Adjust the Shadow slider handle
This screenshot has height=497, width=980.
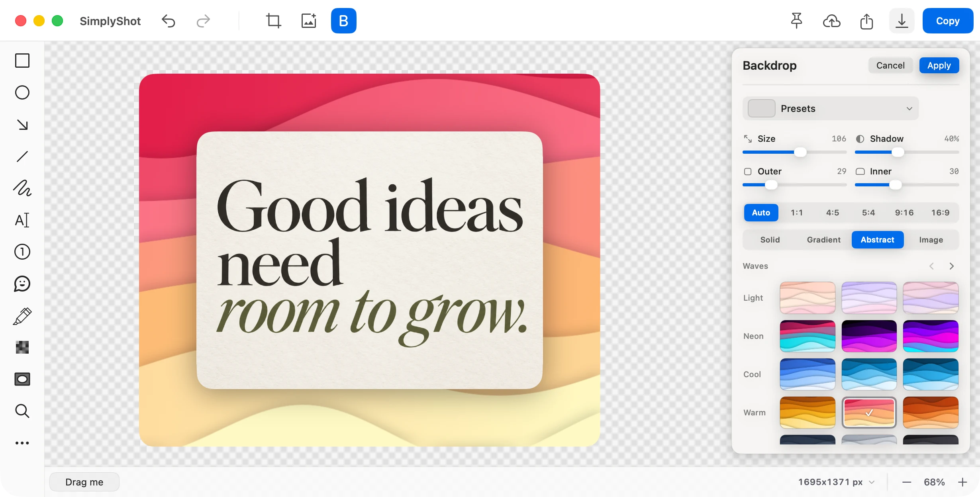(898, 152)
